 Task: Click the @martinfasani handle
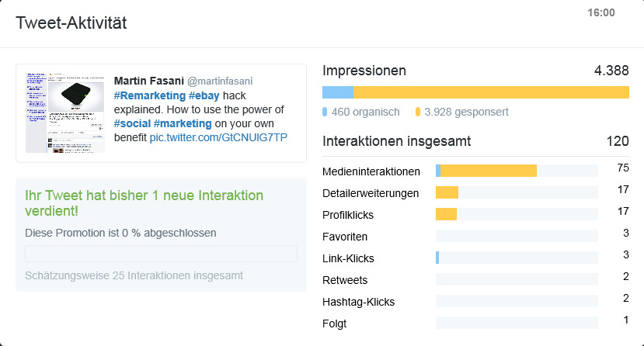[x=220, y=81]
